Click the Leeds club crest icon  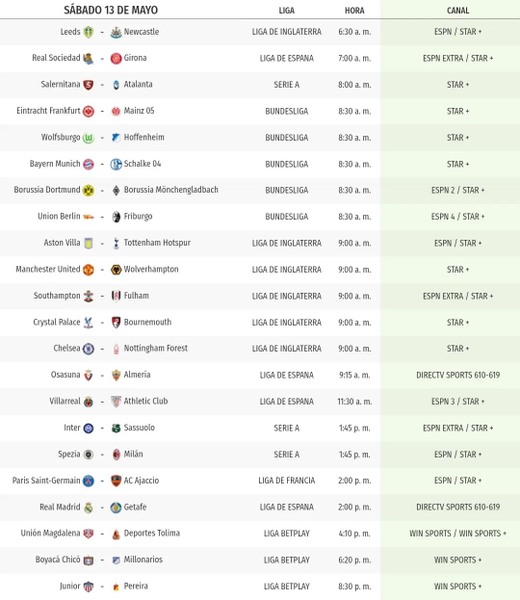pos(88,32)
